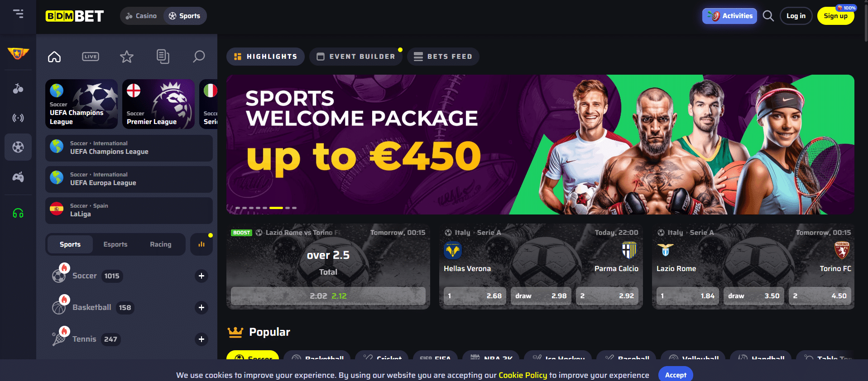This screenshot has height=381, width=868.
Task: Switch to Sports toggle in header
Action: coord(185,16)
